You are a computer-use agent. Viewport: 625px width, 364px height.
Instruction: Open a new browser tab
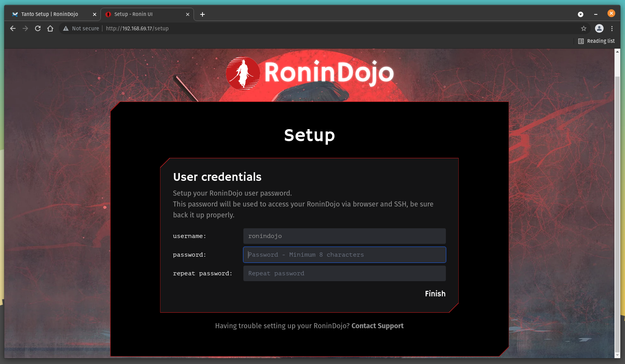202,14
